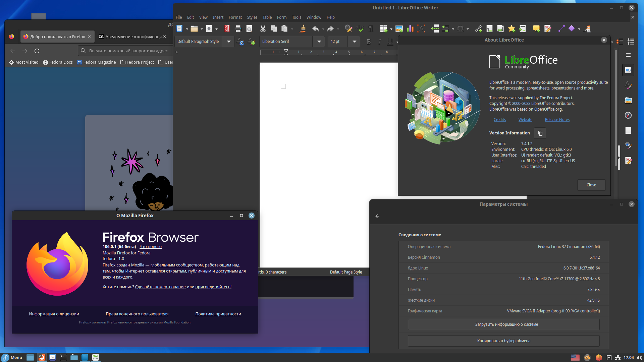The width and height of the screenshot is (644, 362).
Task: Open the Terminal icon on taskbar
Action: click(x=63, y=357)
